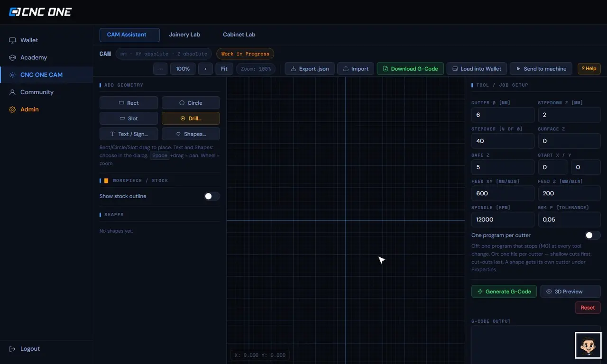Add a Slot shape

pyautogui.click(x=129, y=118)
